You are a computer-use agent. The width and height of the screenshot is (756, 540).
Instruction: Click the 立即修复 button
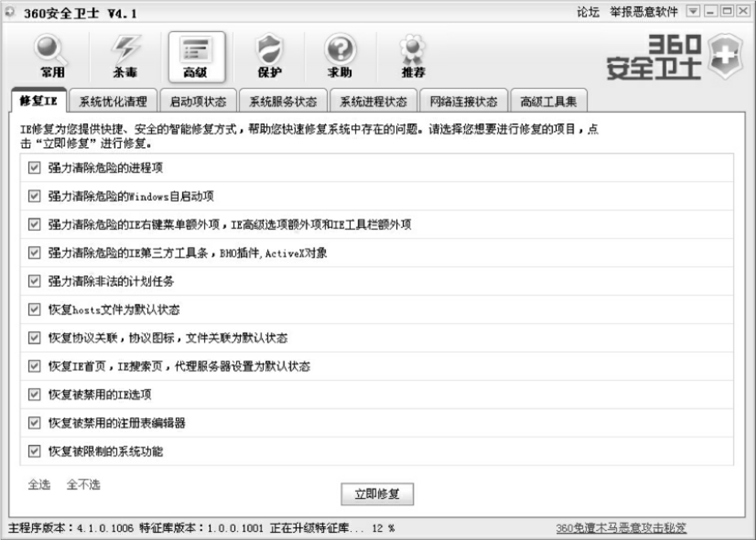pos(377,494)
